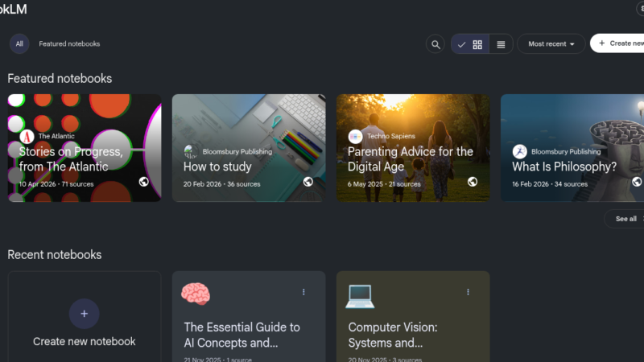Click The Atlantic publisher name
Screen dimensions: 644x362
pos(56,136)
